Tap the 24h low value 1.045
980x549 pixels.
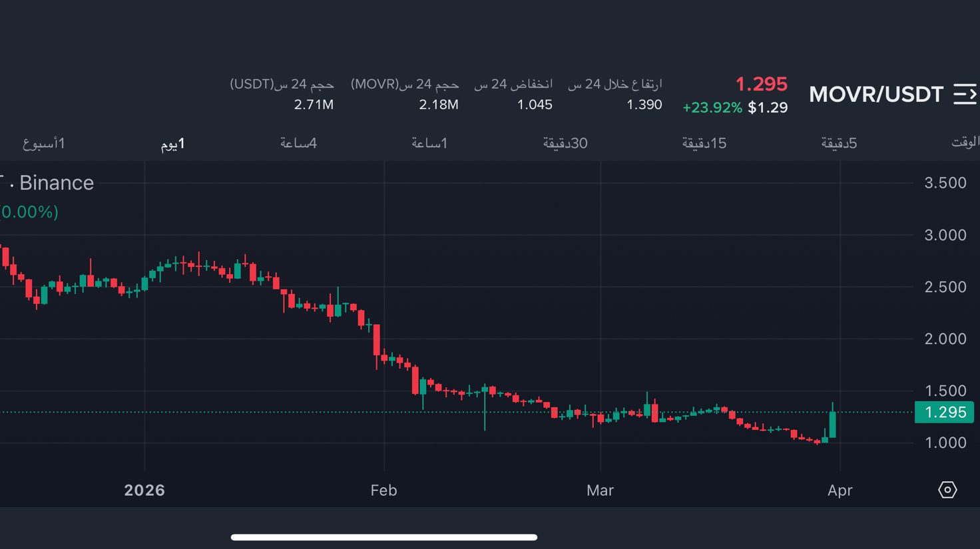535,104
